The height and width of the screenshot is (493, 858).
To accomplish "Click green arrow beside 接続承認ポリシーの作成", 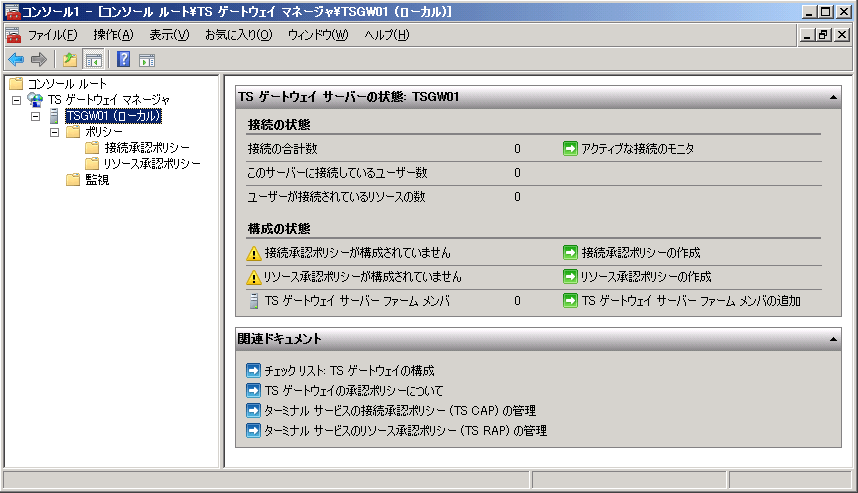I will [x=570, y=252].
